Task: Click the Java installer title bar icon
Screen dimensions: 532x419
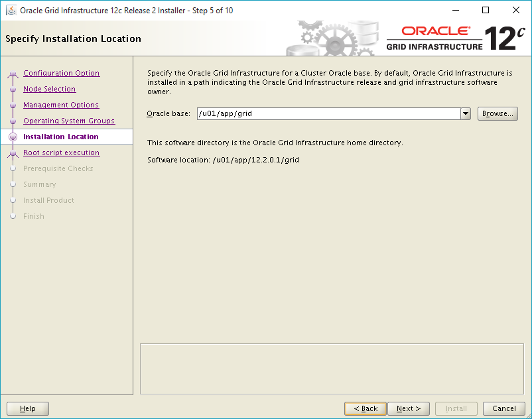Action: click(x=11, y=11)
